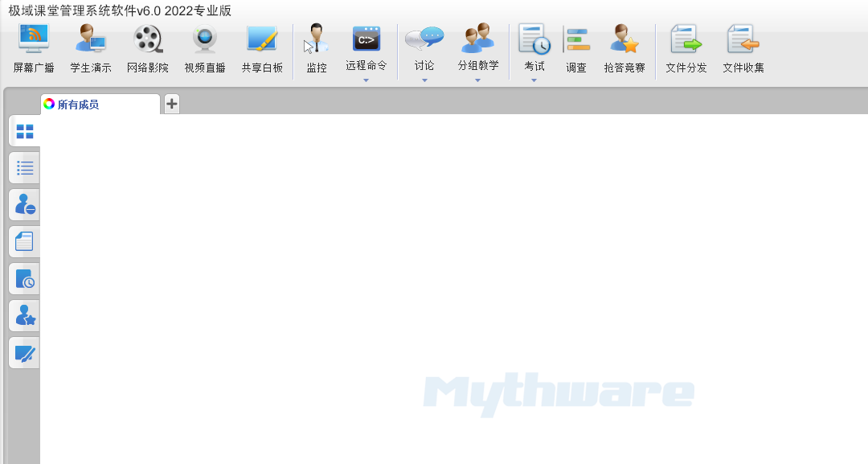
Task: Expand dropdown arrow under 远程命令
Action: click(x=366, y=80)
